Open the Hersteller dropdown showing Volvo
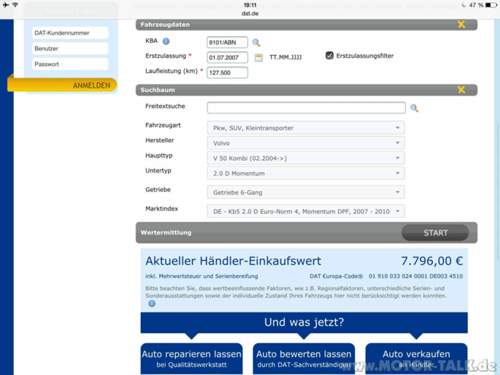This screenshot has height=375, width=500. 306,143
